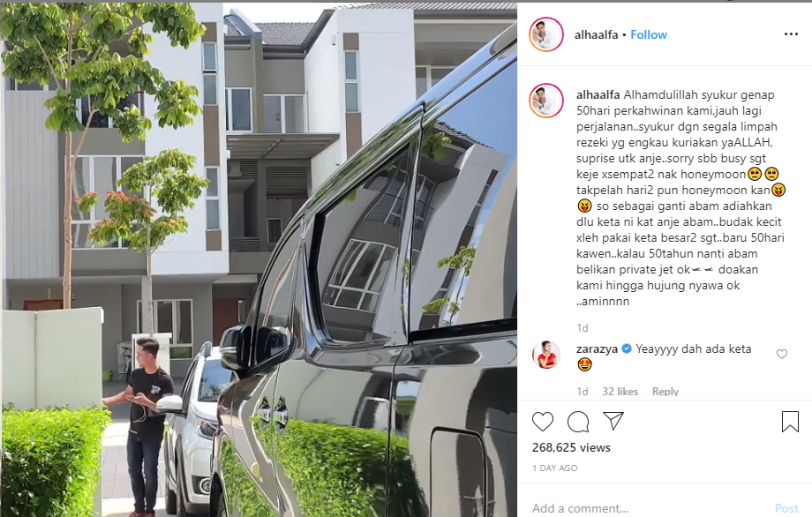Follow the alhaalfa account
The height and width of the screenshot is (517, 812).
click(649, 34)
